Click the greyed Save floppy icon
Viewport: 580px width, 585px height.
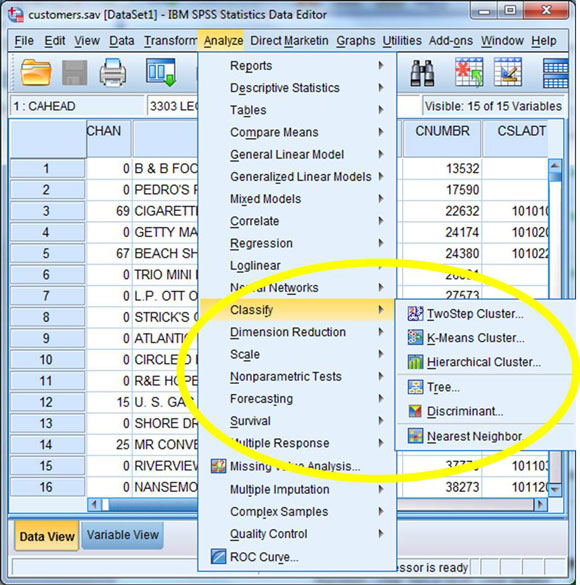tap(74, 72)
